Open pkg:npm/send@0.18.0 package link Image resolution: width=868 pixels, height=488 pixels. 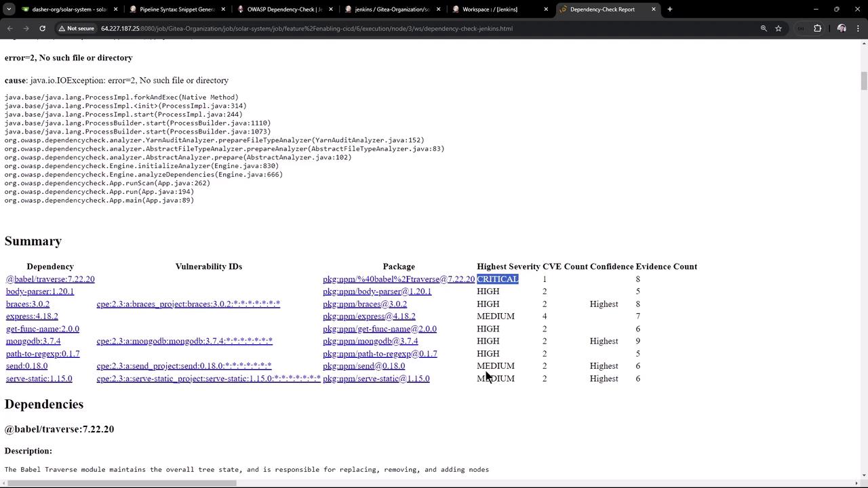click(x=363, y=366)
